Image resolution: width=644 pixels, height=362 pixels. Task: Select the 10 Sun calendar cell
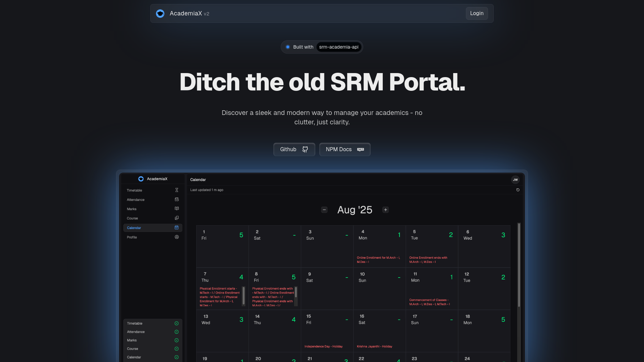click(379, 289)
